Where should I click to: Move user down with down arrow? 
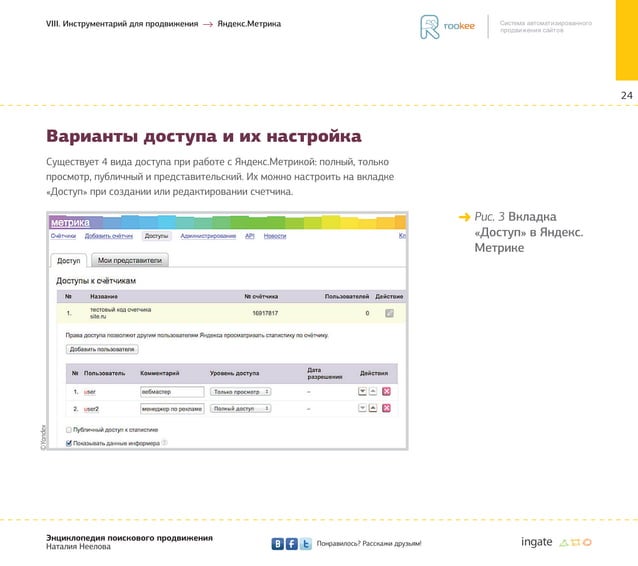(x=362, y=391)
